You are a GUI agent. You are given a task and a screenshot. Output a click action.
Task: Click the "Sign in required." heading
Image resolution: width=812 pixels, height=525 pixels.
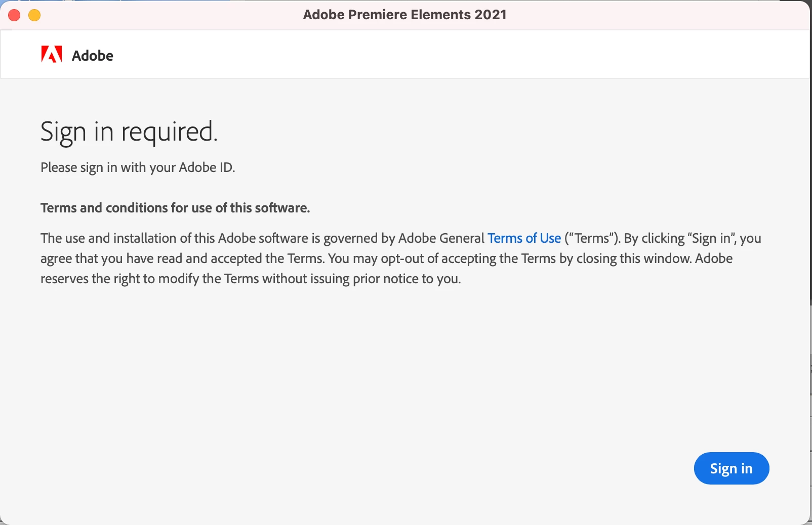[129, 132]
